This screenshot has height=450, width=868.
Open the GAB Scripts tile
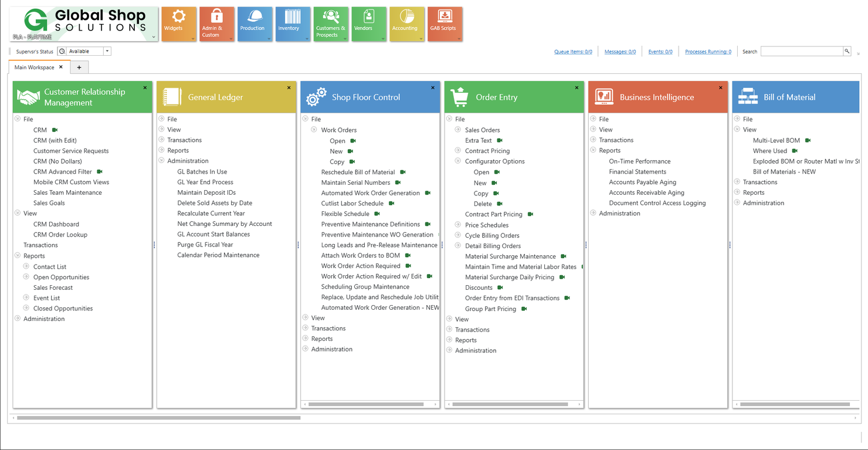pyautogui.click(x=445, y=24)
